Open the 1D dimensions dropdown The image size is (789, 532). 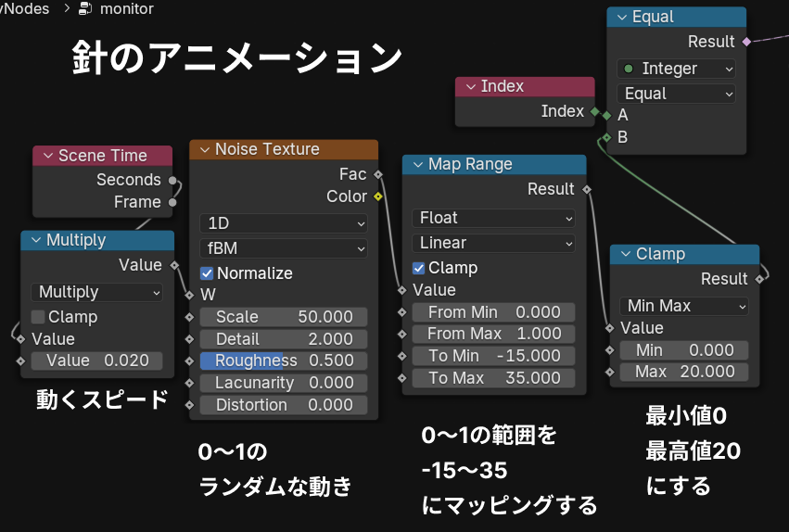pyautogui.click(x=283, y=223)
